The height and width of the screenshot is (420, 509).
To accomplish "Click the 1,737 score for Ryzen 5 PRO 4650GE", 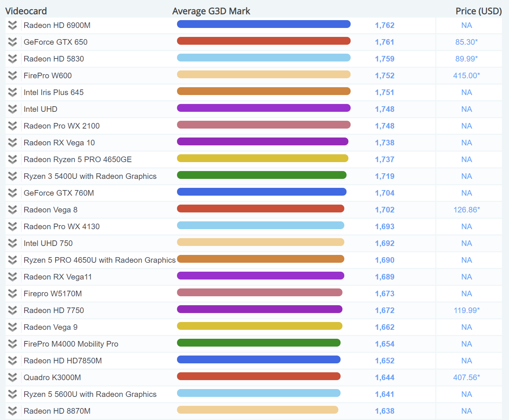I will 385,160.
